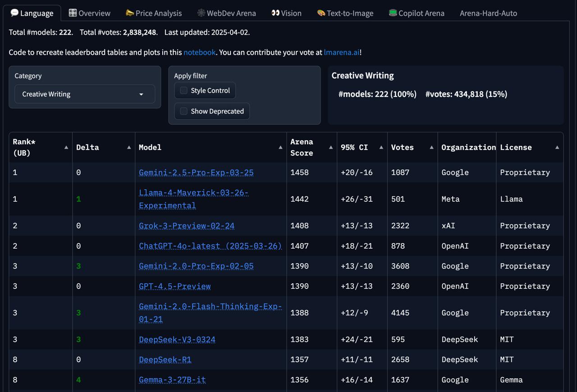Sort by Rank (UB) column arrow
This screenshot has height=392, width=577.
pyautogui.click(x=66, y=147)
